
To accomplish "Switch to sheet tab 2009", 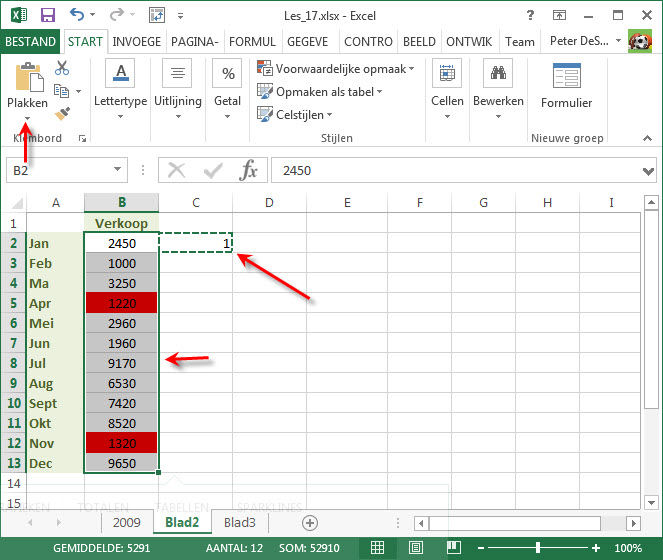I will click(126, 522).
